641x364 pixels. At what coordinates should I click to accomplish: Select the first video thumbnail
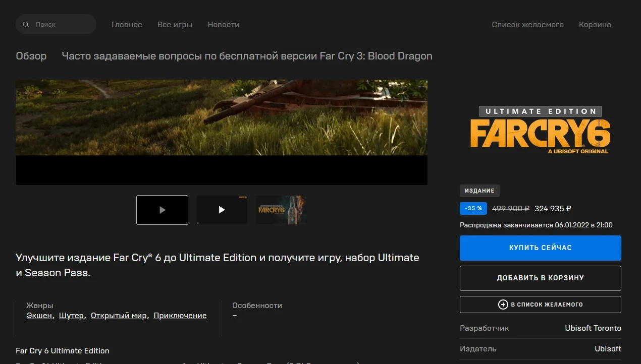coord(162,210)
